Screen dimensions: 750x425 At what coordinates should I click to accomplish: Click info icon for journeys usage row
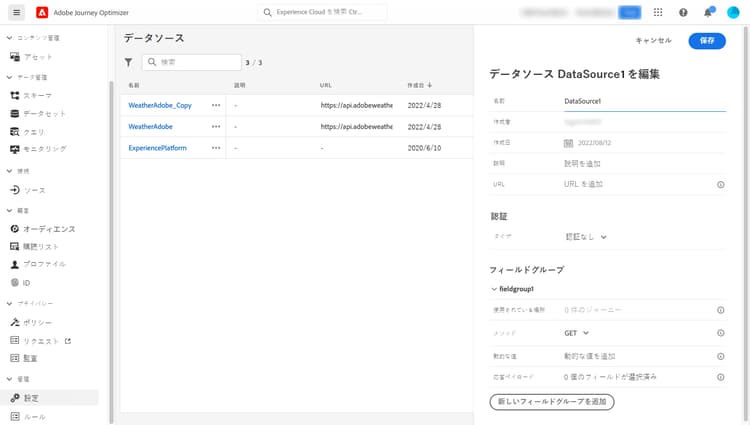tap(720, 310)
